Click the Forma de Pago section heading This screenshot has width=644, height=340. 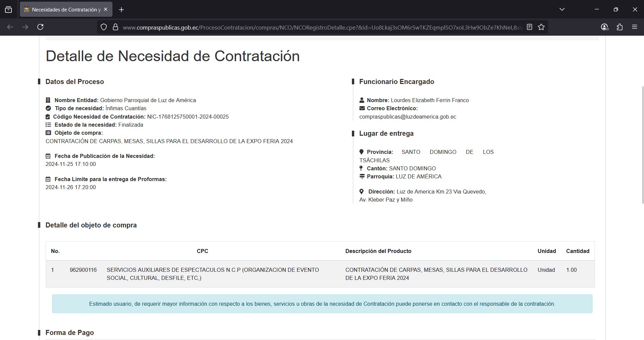click(x=70, y=333)
